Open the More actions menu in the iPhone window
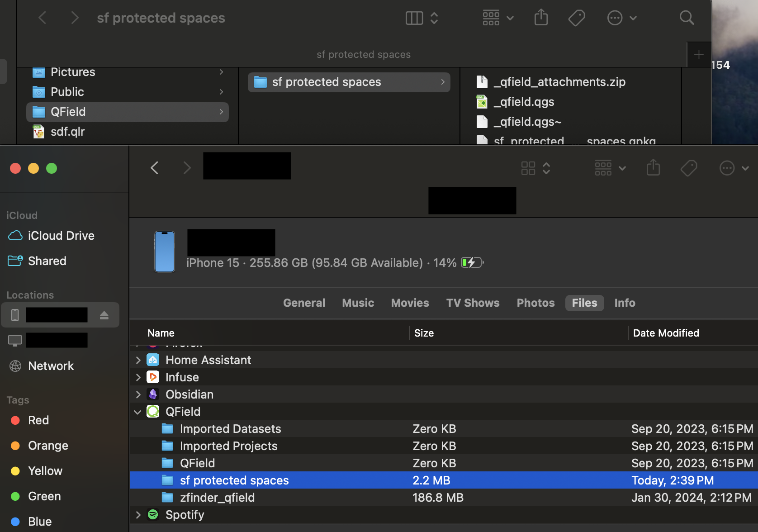The width and height of the screenshot is (758, 532). pos(734,168)
